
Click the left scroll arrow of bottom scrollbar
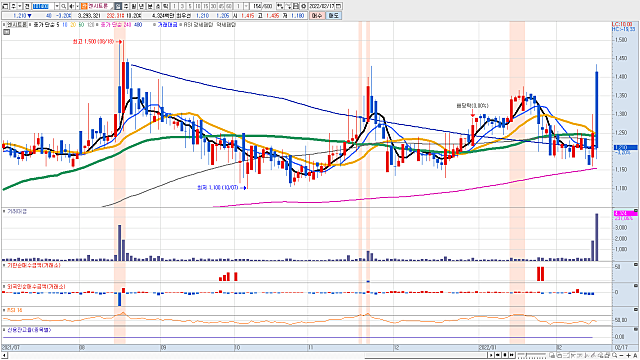pos(4,356)
